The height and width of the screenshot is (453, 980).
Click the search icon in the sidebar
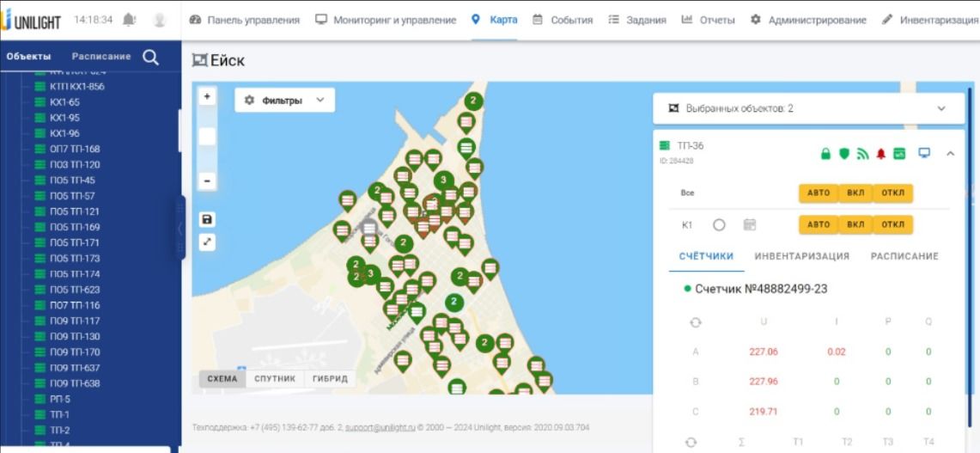(150, 58)
